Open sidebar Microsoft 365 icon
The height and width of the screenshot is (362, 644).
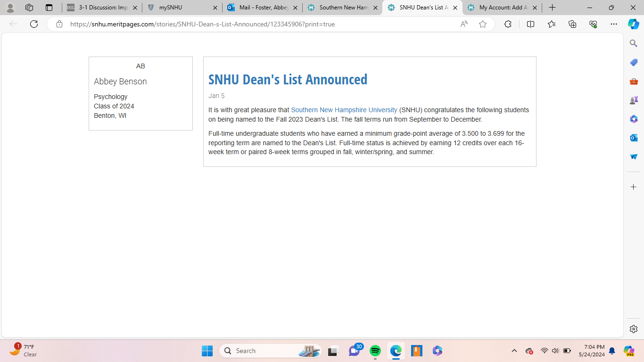[634, 119]
